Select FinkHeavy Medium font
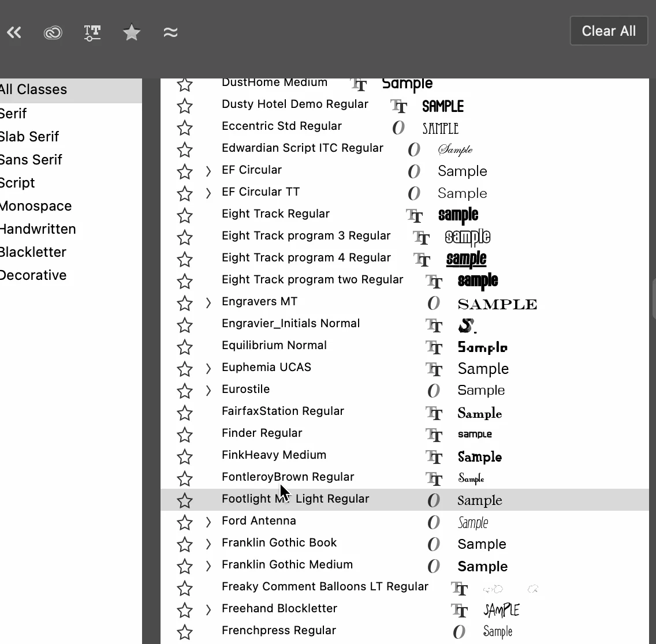 coord(274,455)
